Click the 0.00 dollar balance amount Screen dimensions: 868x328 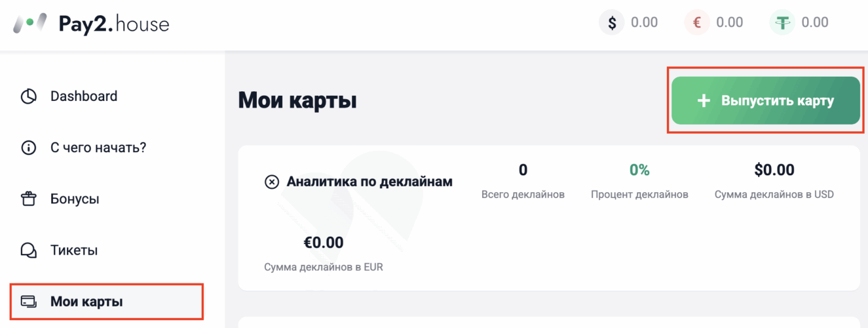pos(644,23)
